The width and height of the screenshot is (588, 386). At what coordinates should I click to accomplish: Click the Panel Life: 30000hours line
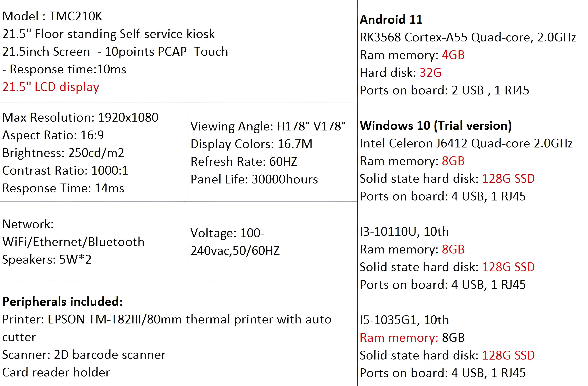pyautogui.click(x=254, y=180)
